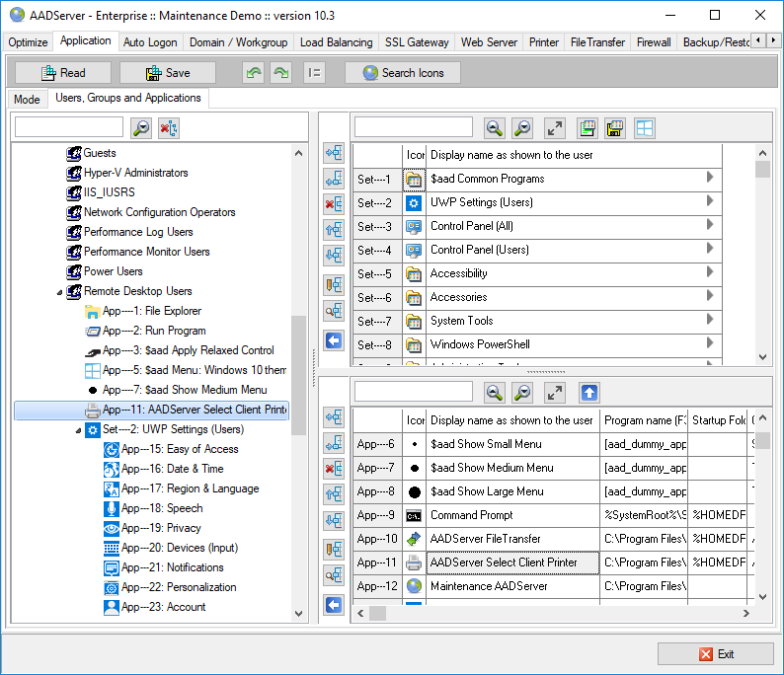This screenshot has width=784, height=675.
Task: Open the SSL Gateway tab
Action: click(416, 42)
